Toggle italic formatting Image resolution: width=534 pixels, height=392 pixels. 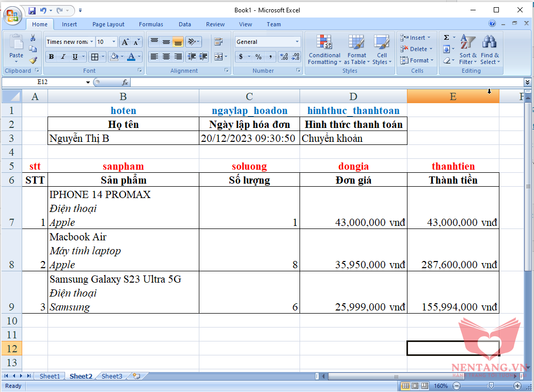click(x=63, y=57)
